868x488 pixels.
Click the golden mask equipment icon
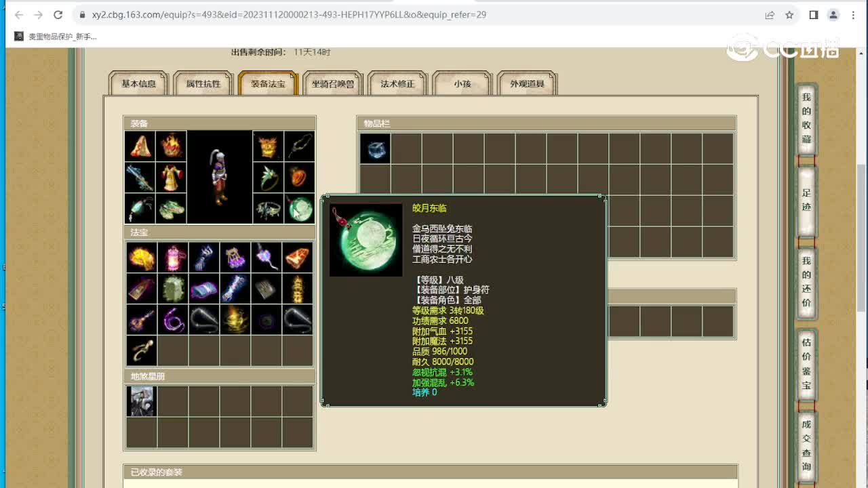[269, 146]
